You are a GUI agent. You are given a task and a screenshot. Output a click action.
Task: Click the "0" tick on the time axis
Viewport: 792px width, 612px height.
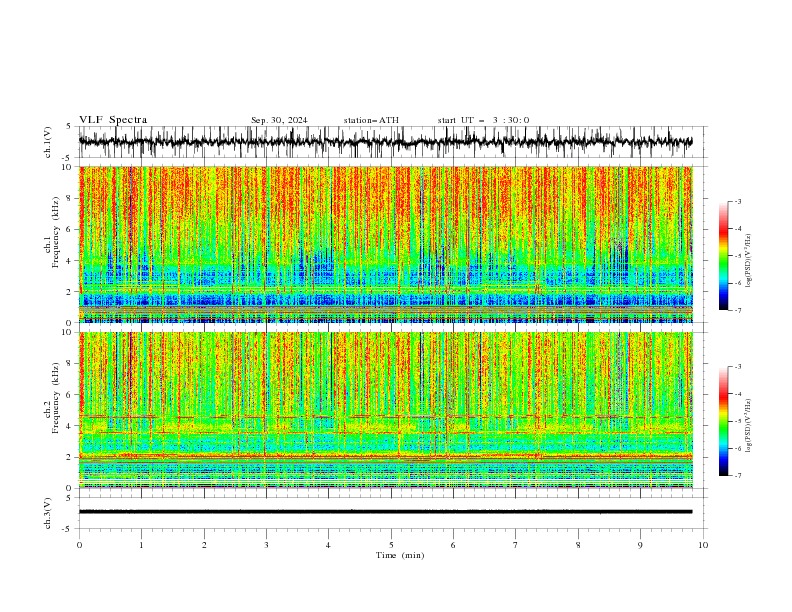(x=79, y=545)
